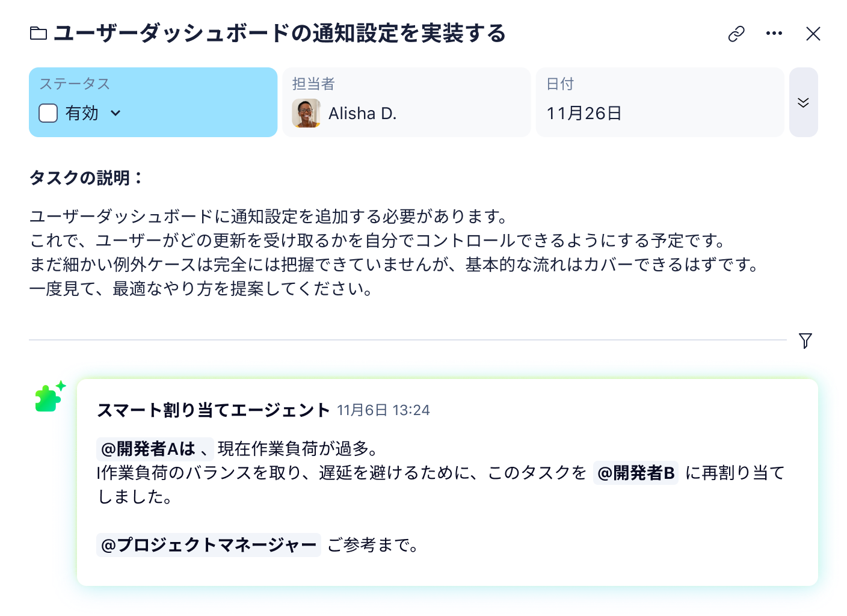Click the filter icon above the comments
Screen dimensions: 847x616
[805, 341]
